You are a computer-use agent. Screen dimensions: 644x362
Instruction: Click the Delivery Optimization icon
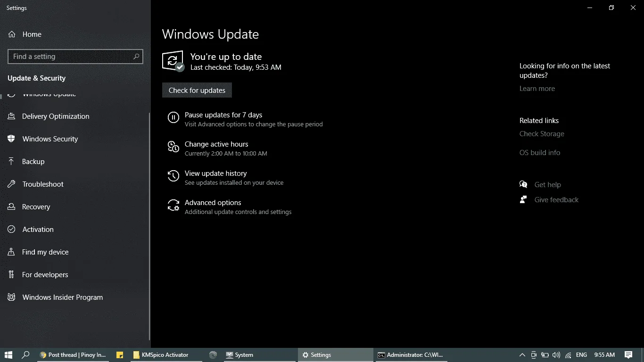click(x=12, y=116)
